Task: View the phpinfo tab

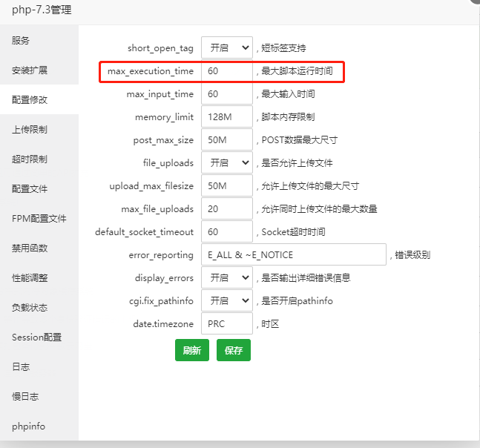Action: (29, 426)
